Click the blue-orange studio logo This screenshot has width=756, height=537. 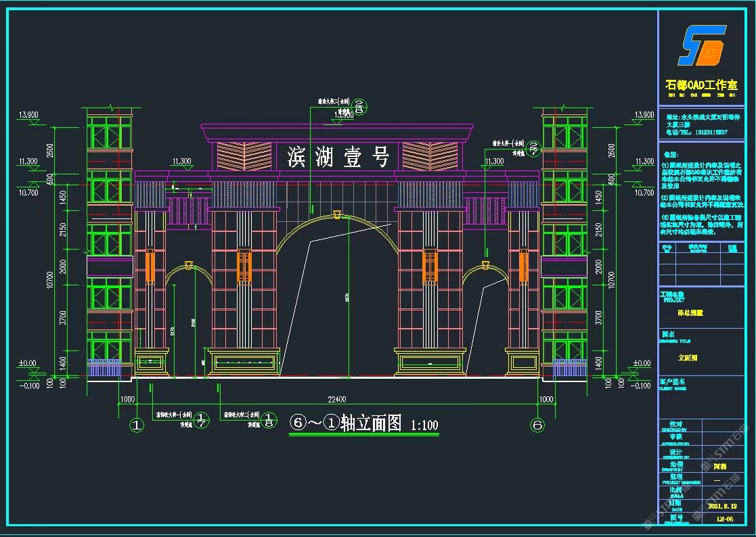coord(702,45)
